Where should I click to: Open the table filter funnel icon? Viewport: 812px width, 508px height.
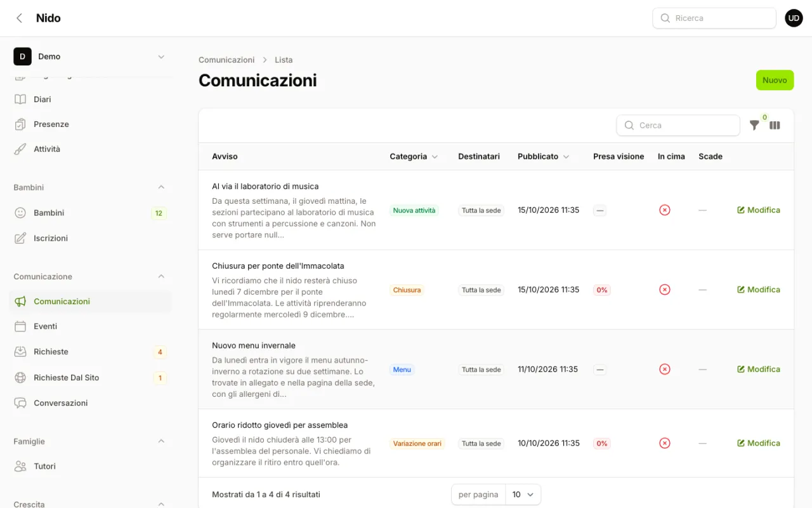click(x=754, y=125)
